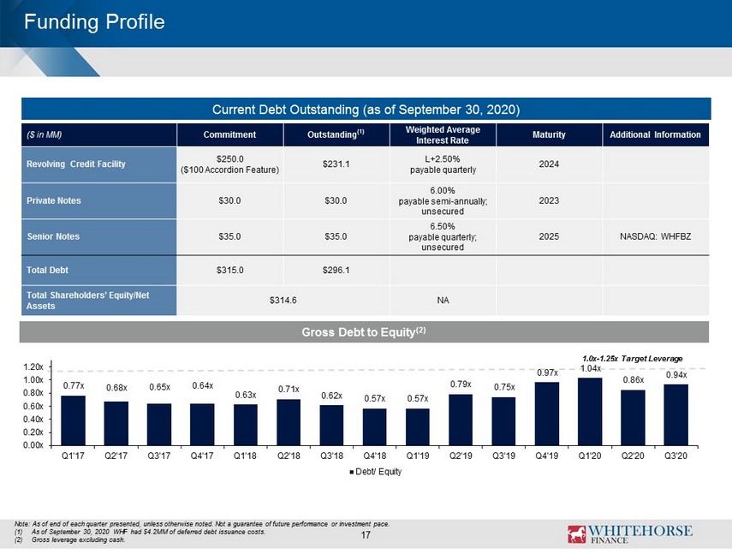The width and height of the screenshot is (732, 560).
Task: Select the 2025 maturity cell
Action: pyautogui.click(x=549, y=236)
